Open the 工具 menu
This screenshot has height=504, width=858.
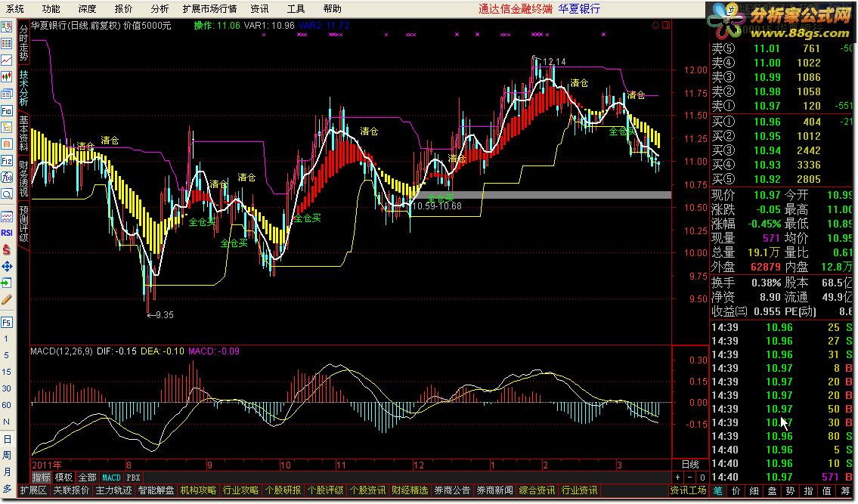tap(296, 9)
